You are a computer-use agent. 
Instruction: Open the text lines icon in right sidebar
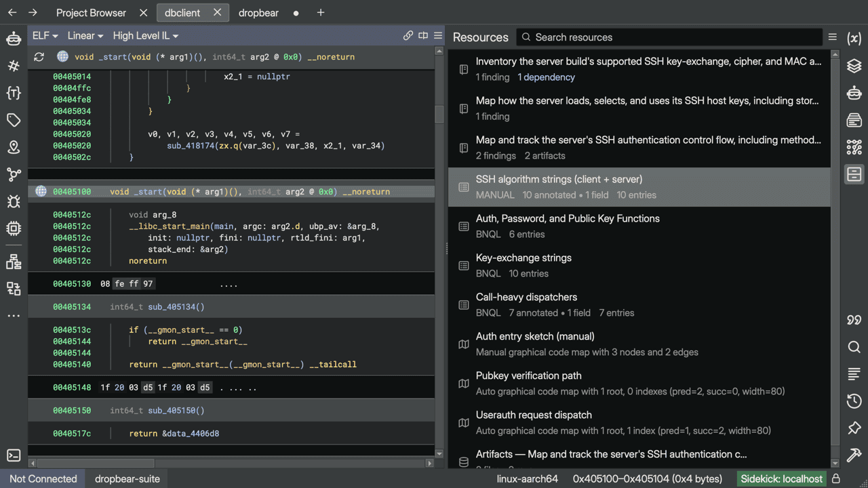coord(854,374)
